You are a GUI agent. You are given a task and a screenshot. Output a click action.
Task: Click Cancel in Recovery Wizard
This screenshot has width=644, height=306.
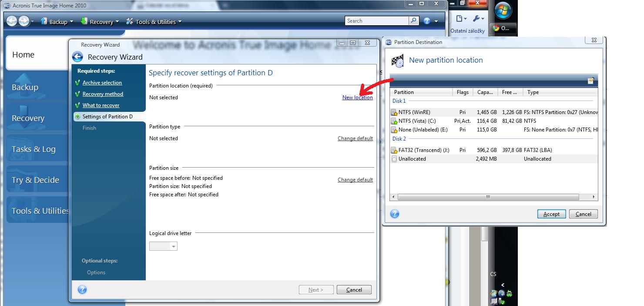pyautogui.click(x=354, y=290)
